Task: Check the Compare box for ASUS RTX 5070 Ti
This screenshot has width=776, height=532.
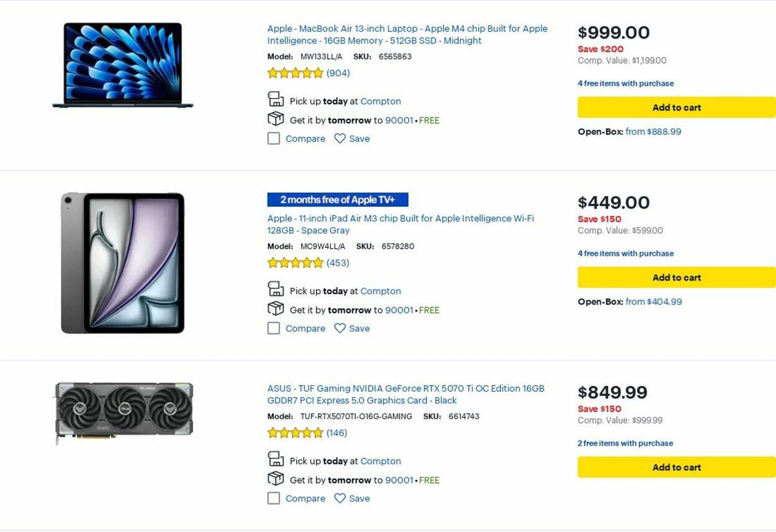Action: coord(273,498)
